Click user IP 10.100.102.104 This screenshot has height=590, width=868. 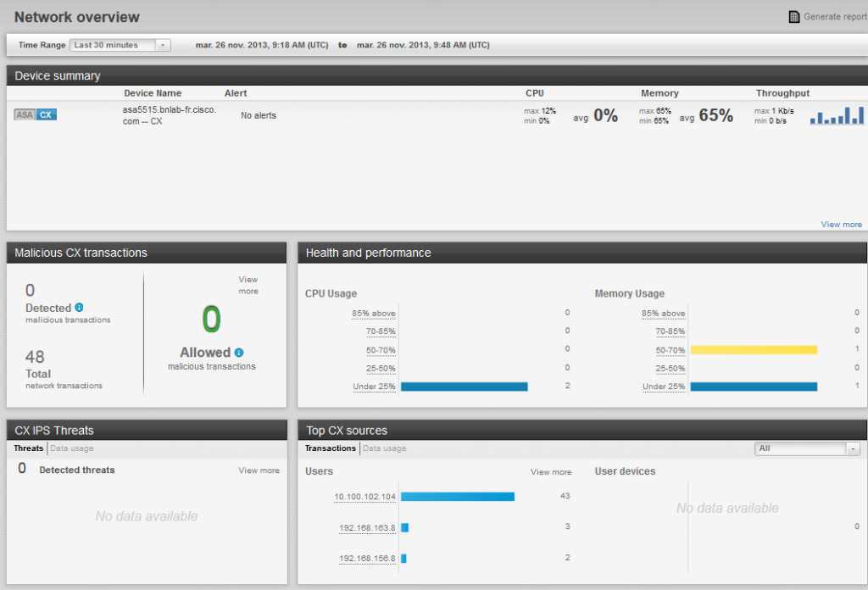pos(364,497)
